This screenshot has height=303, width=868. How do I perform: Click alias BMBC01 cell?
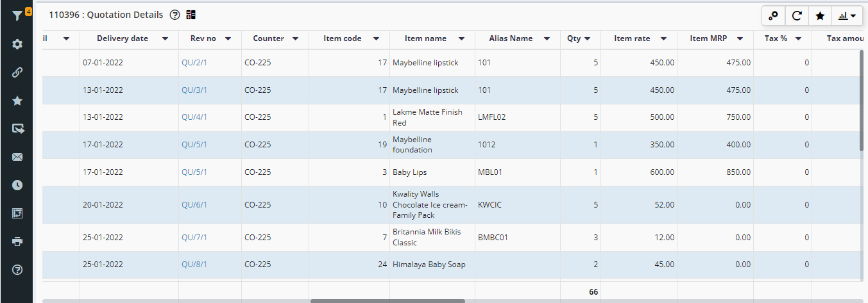click(518, 238)
